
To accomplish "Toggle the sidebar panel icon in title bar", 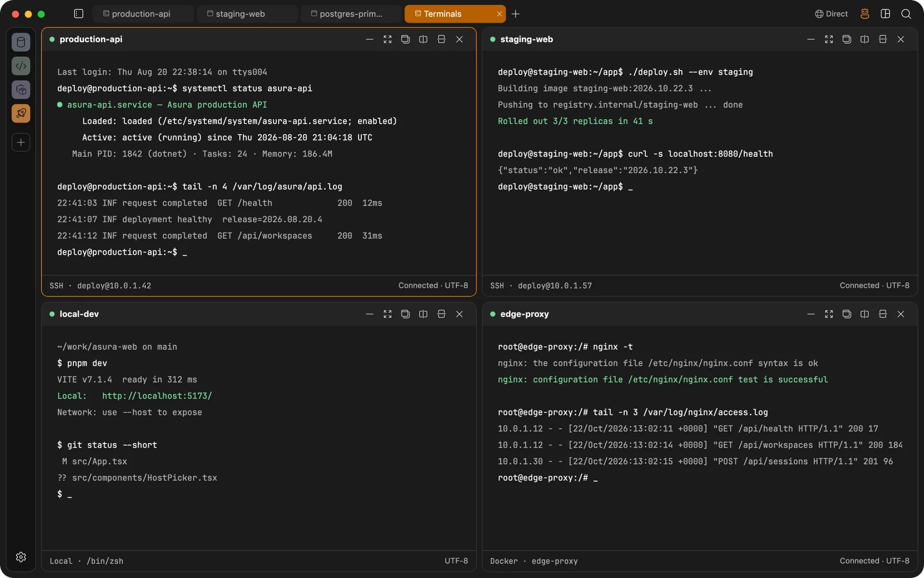I will coord(79,14).
